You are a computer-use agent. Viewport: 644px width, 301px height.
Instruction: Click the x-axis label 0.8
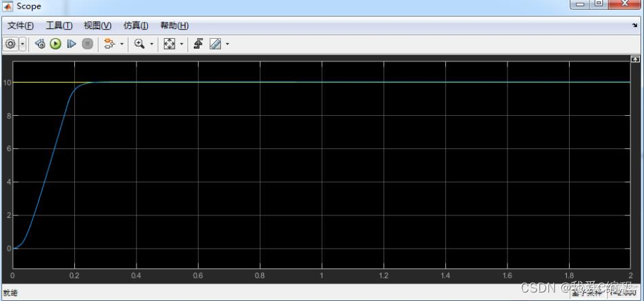pos(260,276)
